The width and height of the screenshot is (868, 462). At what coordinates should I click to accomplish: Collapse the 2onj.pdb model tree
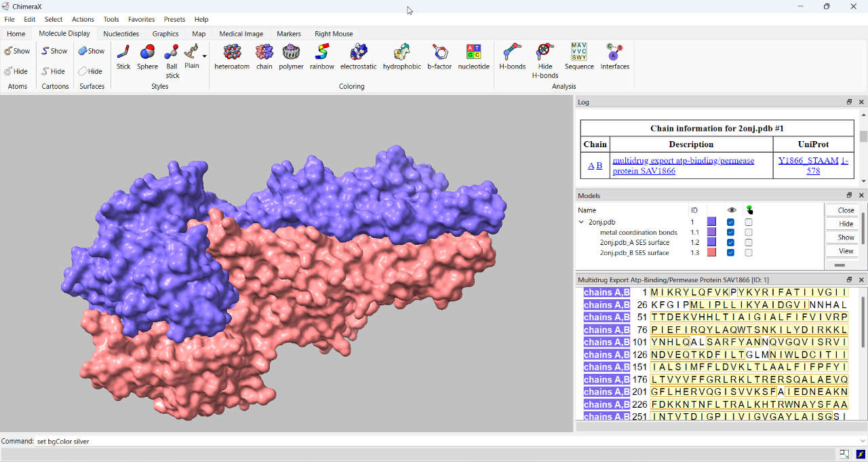coord(581,222)
